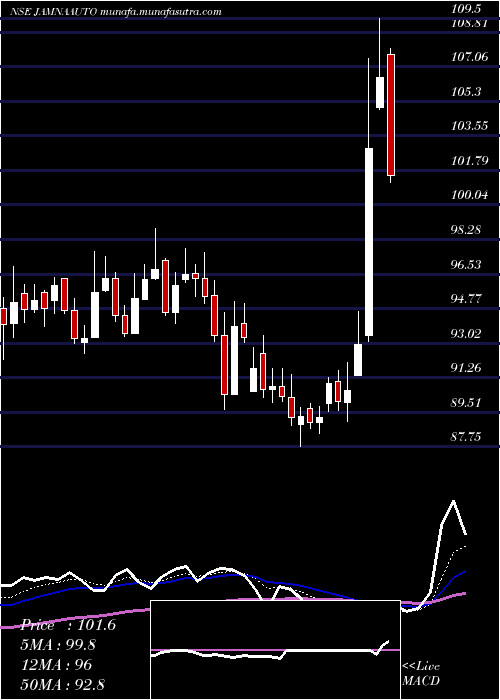Click the 50MA : 92.8 readout

coord(62,685)
